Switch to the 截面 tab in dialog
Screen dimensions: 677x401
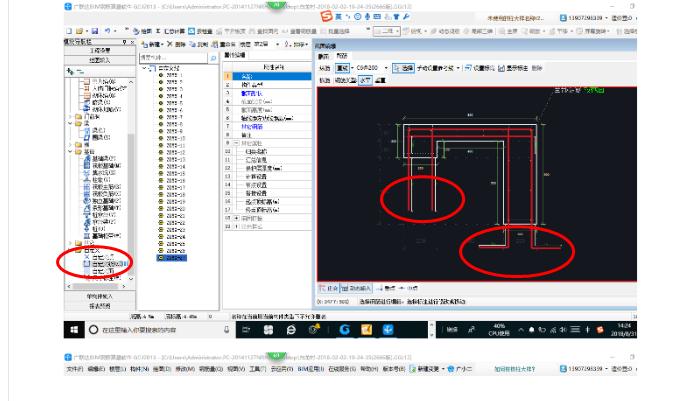point(323,56)
